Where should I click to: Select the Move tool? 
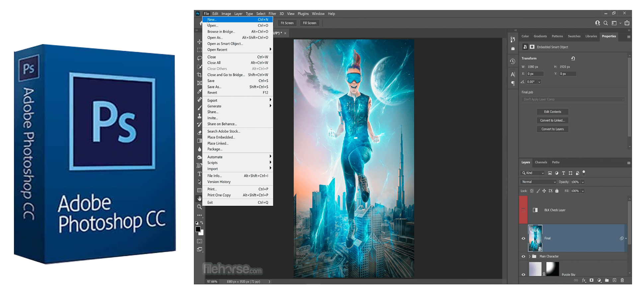pyautogui.click(x=200, y=42)
